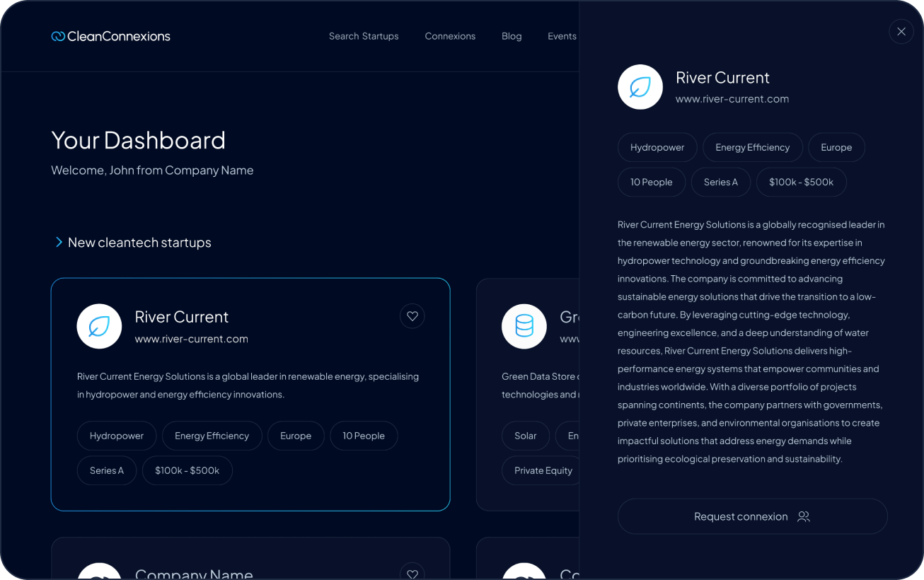Click $100k - $500k tag on dashboard card

click(x=187, y=470)
